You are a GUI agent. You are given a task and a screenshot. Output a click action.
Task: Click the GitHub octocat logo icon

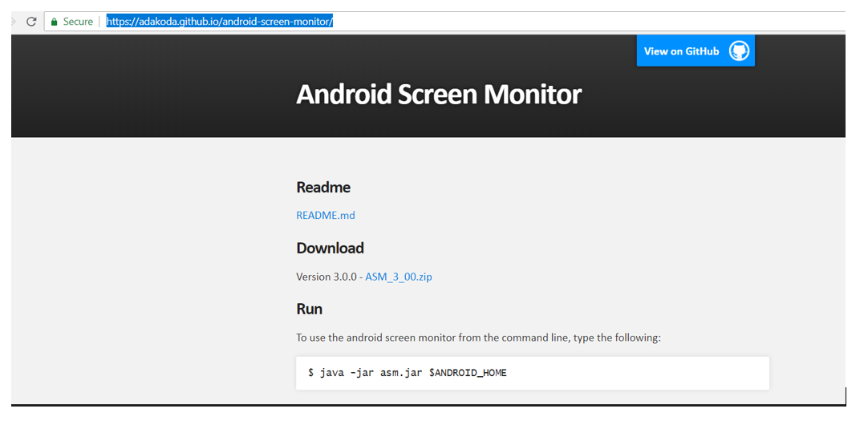click(x=739, y=51)
